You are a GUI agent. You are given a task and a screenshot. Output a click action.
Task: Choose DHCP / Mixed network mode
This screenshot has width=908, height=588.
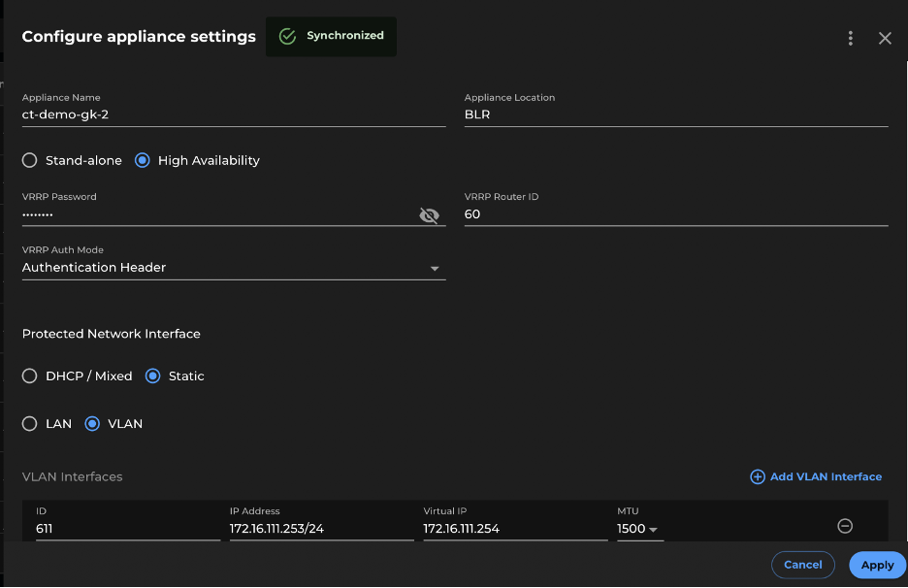click(30, 376)
